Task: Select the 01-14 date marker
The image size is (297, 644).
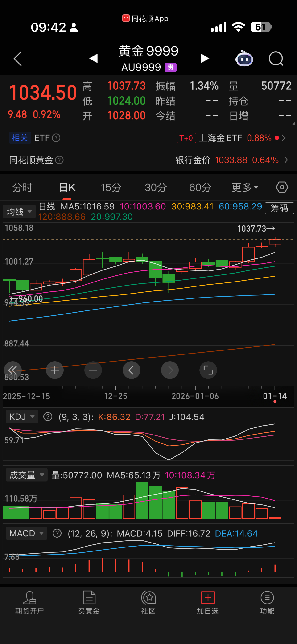Action: pyautogui.click(x=275, y=396)
